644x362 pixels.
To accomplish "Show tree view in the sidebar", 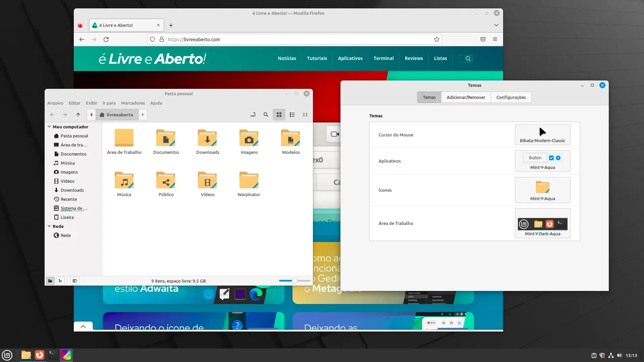I will click(60, 281).
